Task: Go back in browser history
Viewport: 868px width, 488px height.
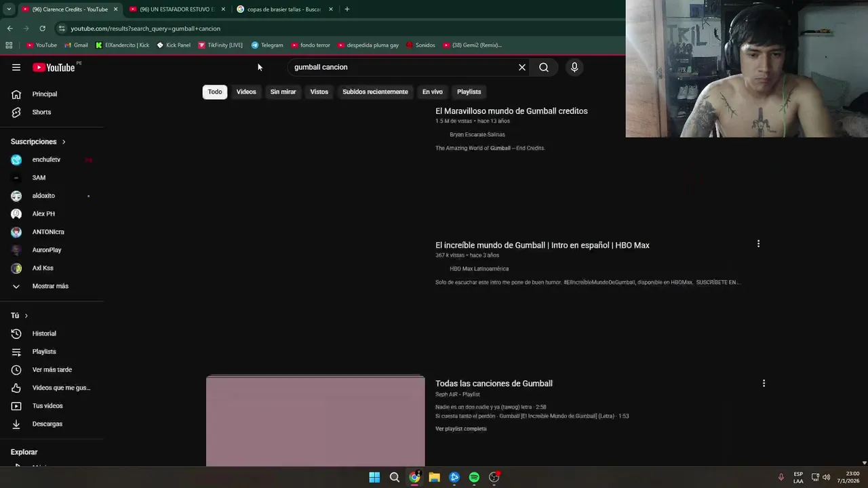Action: [9, 28]
